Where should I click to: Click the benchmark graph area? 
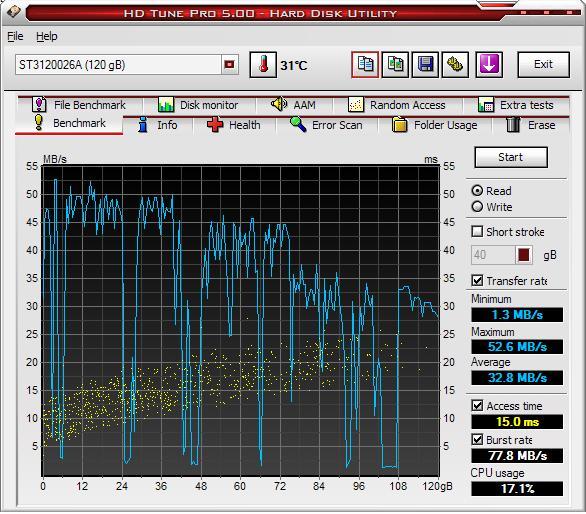[241, 321]
